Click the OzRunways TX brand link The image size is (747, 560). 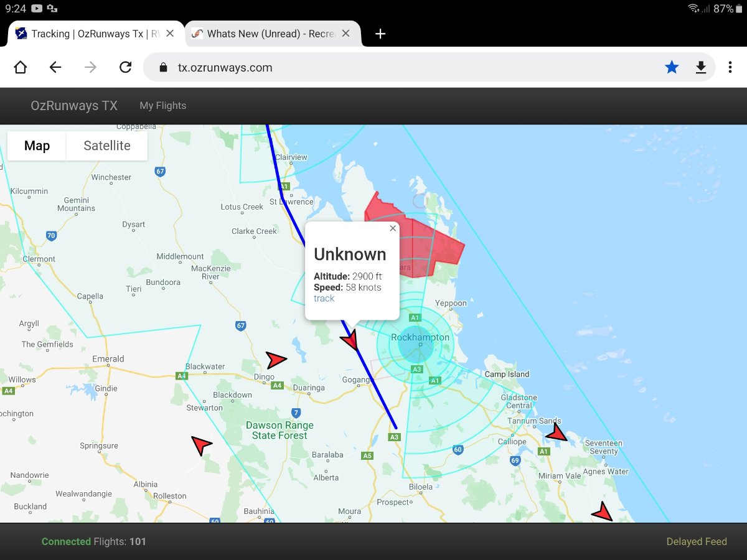[x=74, y=106]
